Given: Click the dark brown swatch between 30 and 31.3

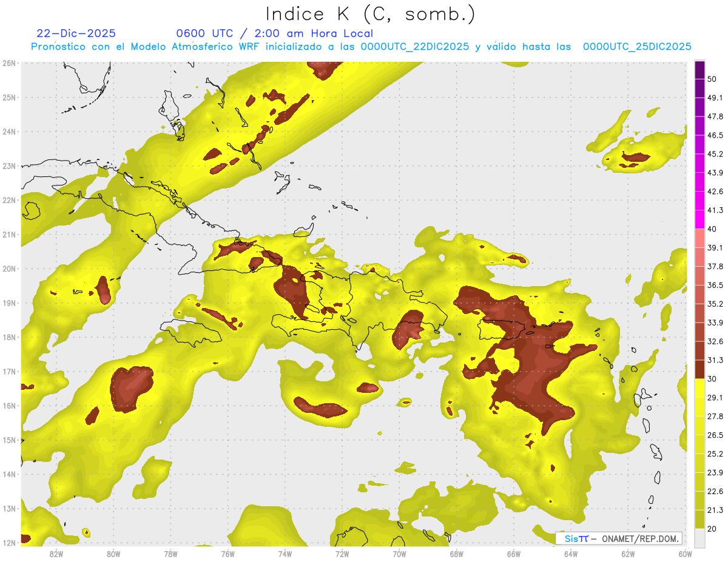Looking at the screenshot, I should 699,369.
